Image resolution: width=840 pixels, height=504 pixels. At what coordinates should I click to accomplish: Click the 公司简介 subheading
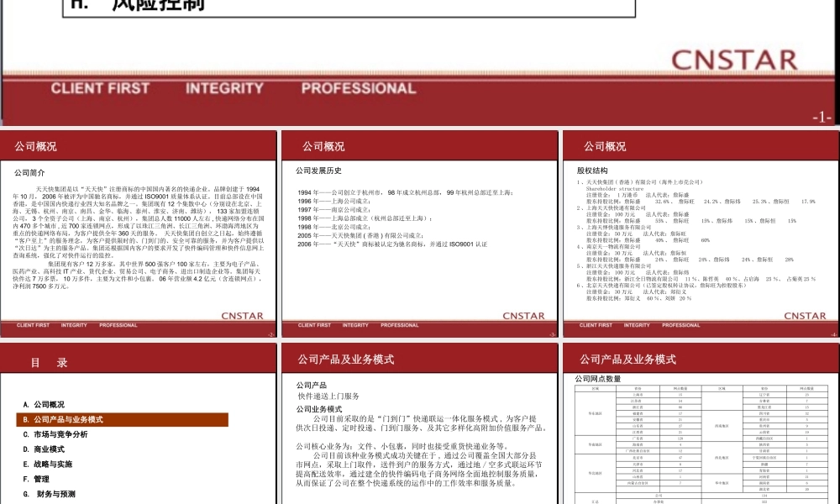(x=29, y=173)
